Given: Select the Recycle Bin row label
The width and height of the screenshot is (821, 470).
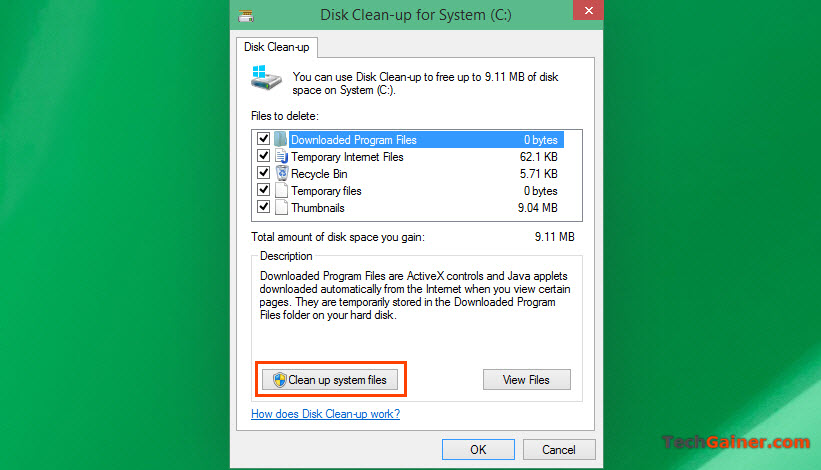Looking at the screenshot, I should coord(319,174).
